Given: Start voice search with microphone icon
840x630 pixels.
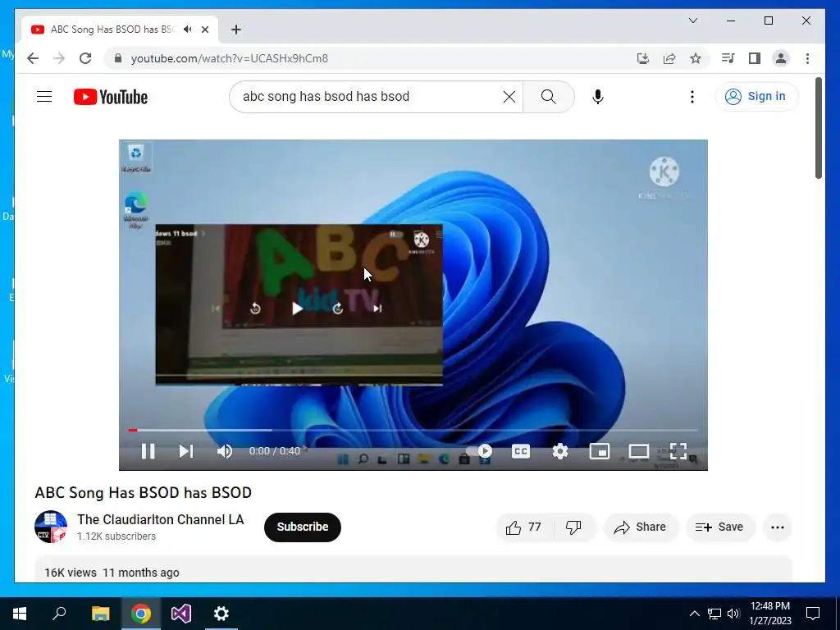Looking at the screenshot, I should (598, 97).
